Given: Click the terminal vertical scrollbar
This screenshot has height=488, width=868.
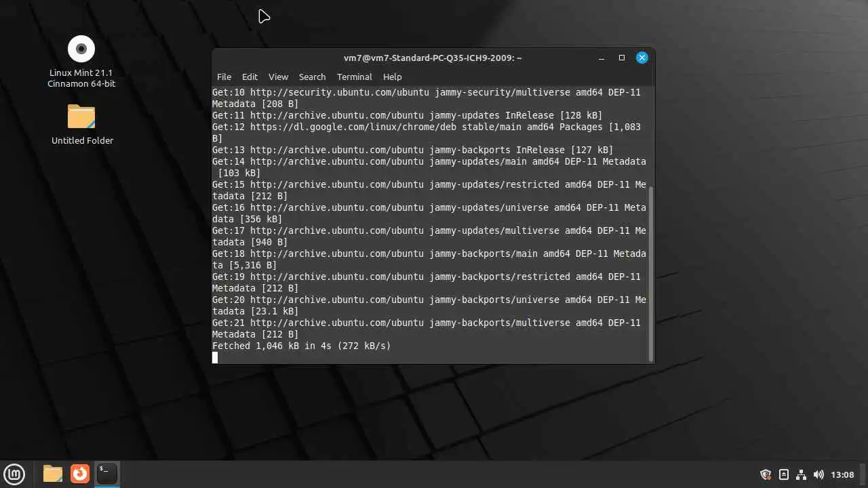Looking at the screenshot, I should (651, 274).
